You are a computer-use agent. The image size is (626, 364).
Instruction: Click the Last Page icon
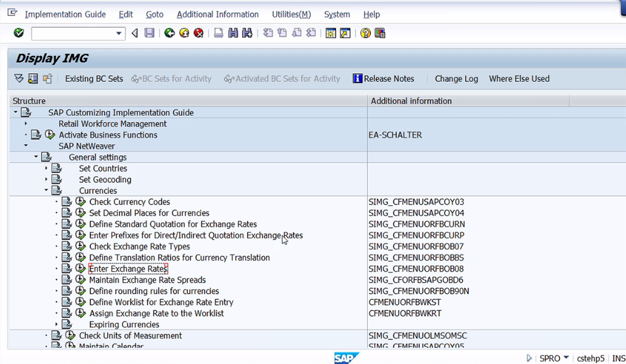click(311, 33)
